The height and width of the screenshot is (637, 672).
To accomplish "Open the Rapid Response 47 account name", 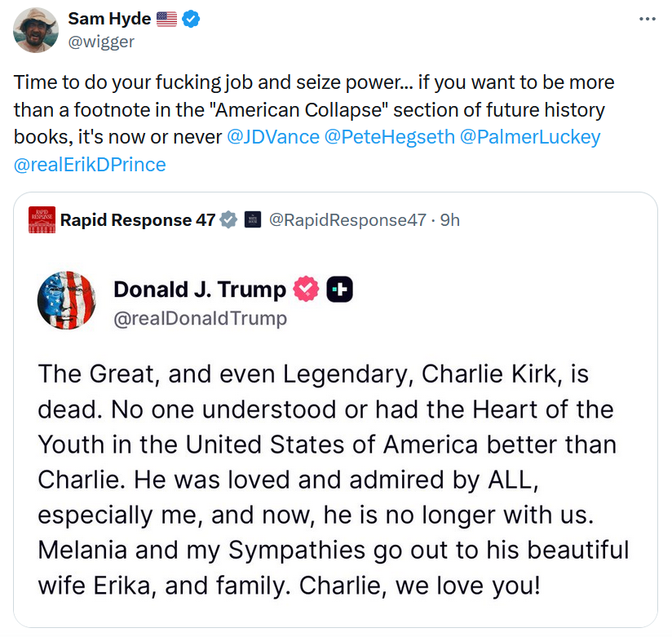I will pos(138,219).
